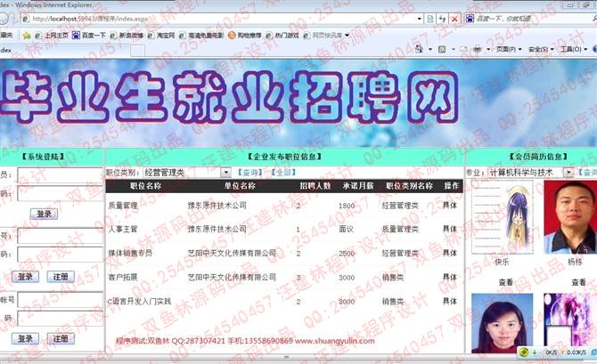Click the horizontal scrollbar grip at page bottom
This screenshot has width=597, height=364.
tap(286, 358)
